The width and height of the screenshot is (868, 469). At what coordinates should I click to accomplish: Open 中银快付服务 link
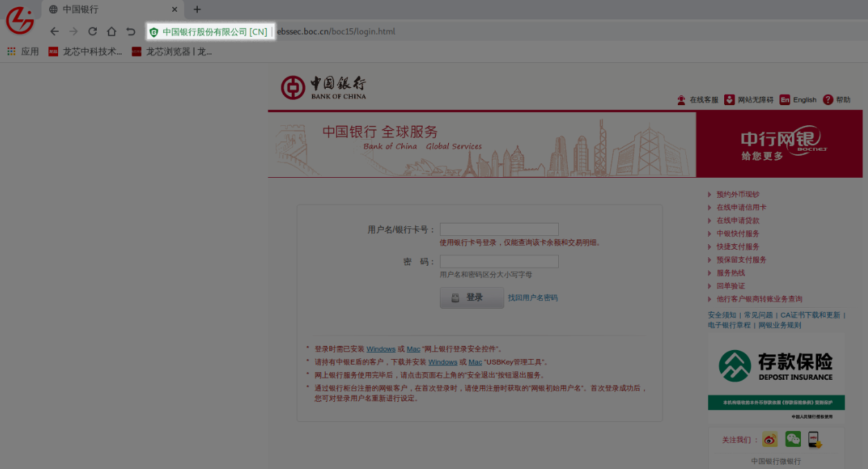tap(737, 234)
